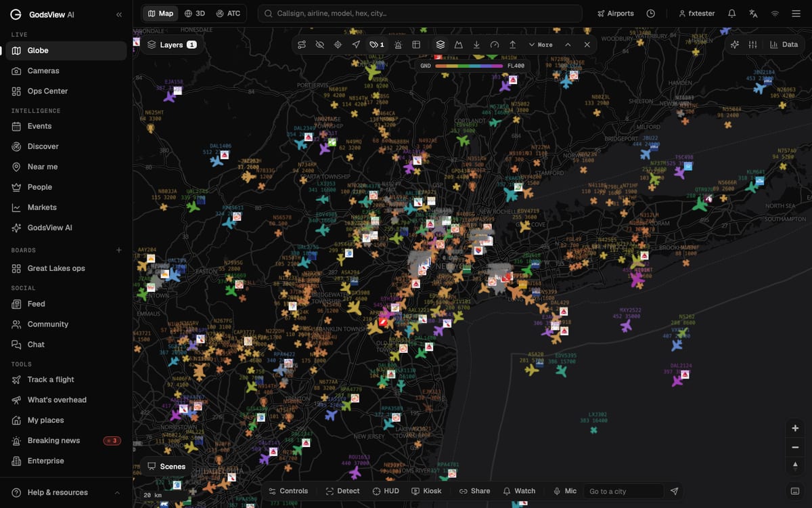Image resolution: width=812 pixels, height=508 pixels.
Task: Open the clock history icon
Action: (650, 14)
